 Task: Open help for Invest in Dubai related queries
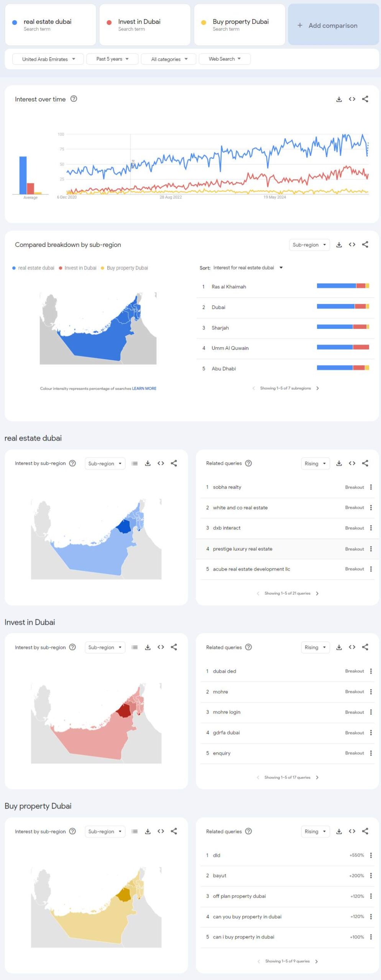point(248,647)
